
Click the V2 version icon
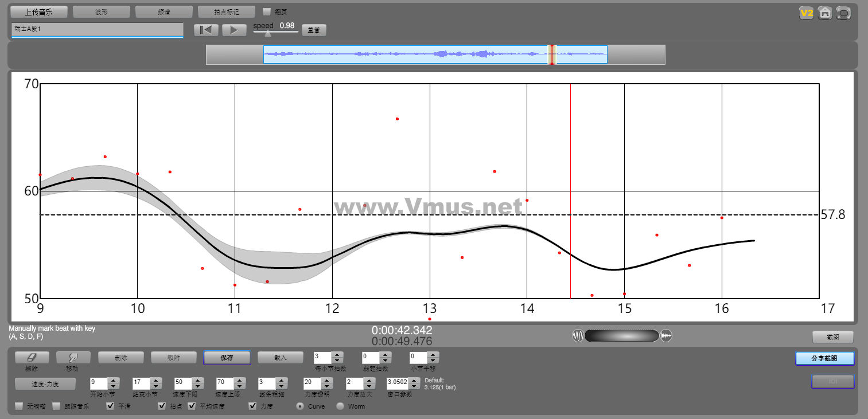tap(807, 13)
